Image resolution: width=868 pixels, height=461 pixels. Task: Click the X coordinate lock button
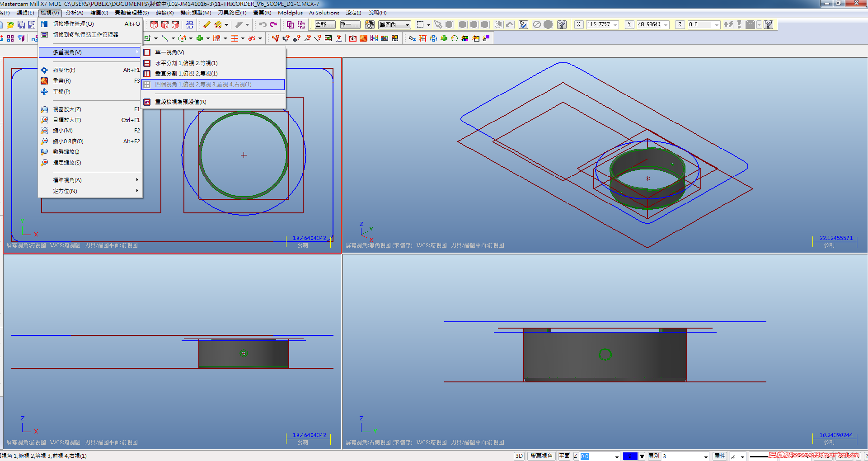coord(579,24)
